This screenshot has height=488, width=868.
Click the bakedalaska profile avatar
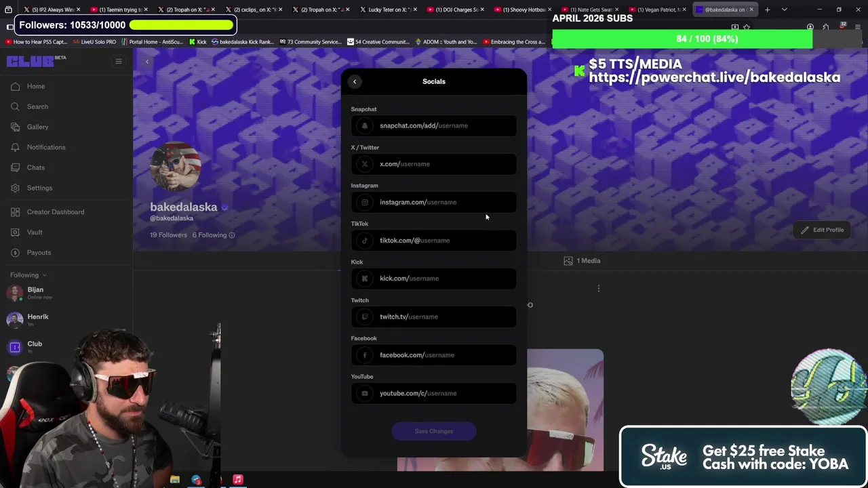click(176, 167)
